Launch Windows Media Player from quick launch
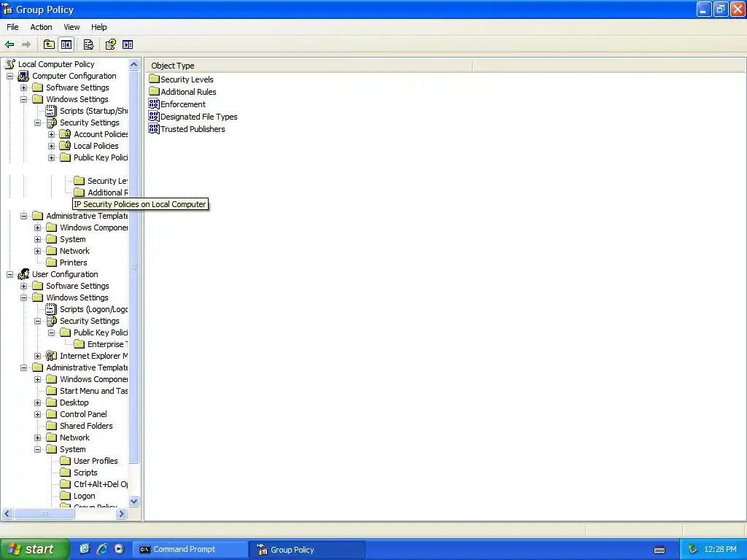Image resolution: width=747 pixels, height=560 pixels. point(119,549)
